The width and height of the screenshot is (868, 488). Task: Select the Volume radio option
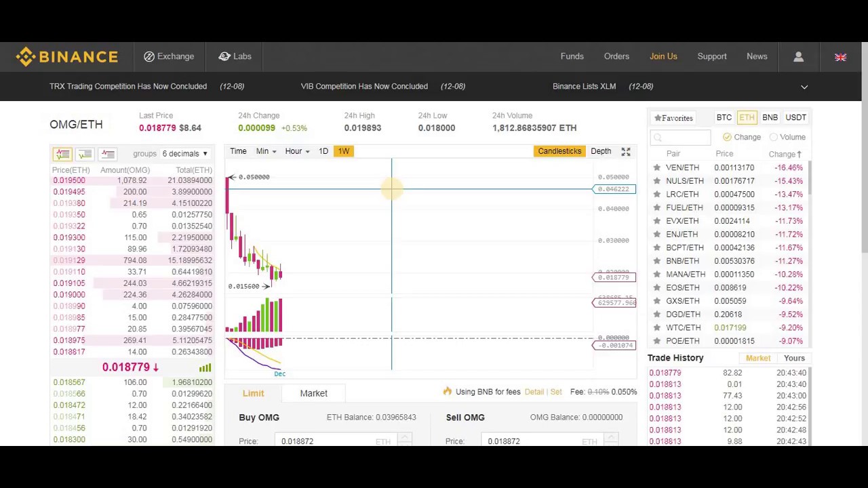tap(774, 138)
